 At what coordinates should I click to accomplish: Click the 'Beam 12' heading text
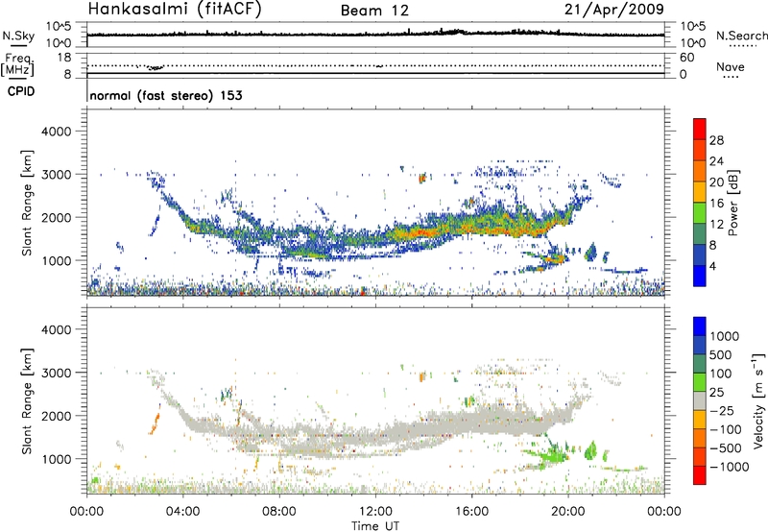point(374,11)
